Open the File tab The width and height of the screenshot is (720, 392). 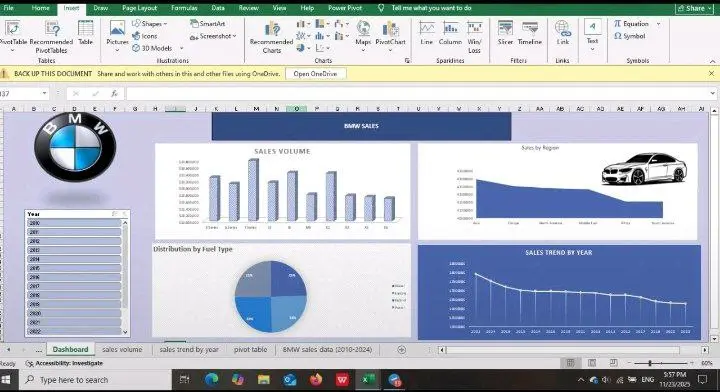(8, 8)
